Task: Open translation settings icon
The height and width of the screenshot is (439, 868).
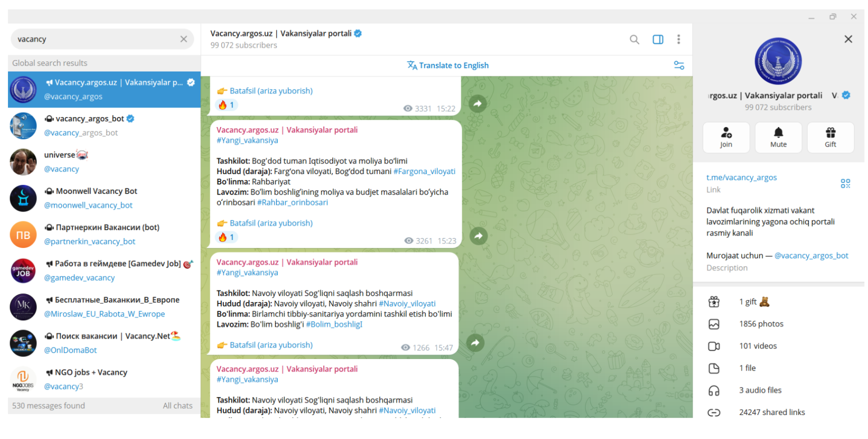Action: (679, 65)
